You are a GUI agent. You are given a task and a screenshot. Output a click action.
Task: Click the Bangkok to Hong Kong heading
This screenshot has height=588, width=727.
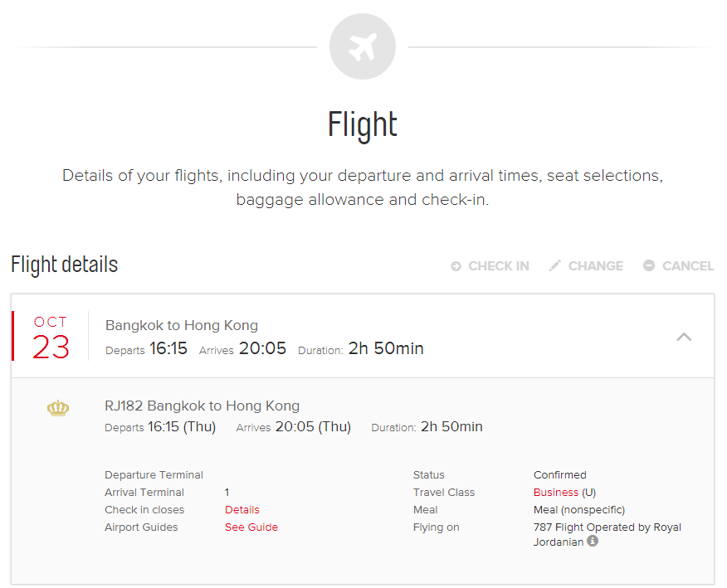click(181, 325)
